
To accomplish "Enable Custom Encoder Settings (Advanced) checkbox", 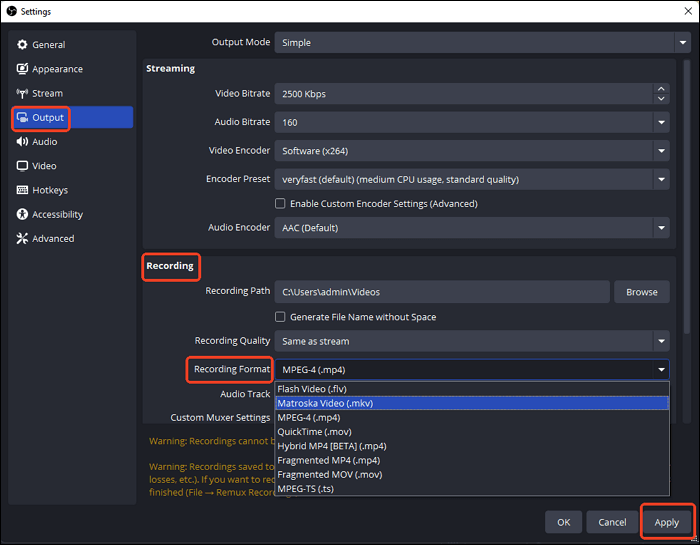I will [x=281, y=204].
